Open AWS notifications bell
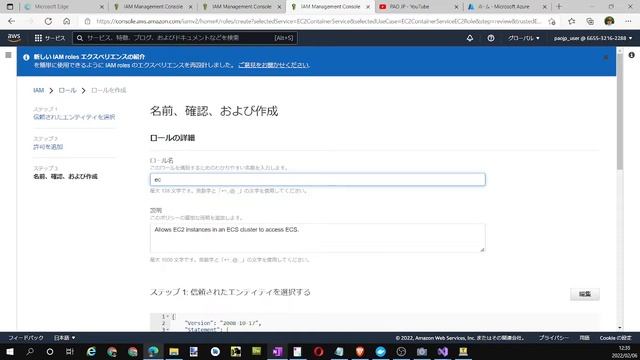Screen dimensions: 640x360 pyautogui.click(x=470, y=38)
